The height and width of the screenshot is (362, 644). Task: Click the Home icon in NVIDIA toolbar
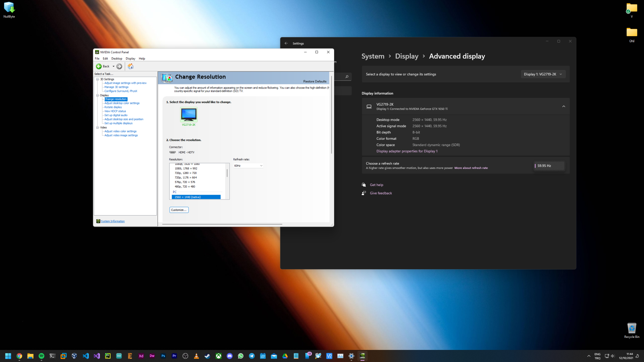click(130, 66)
